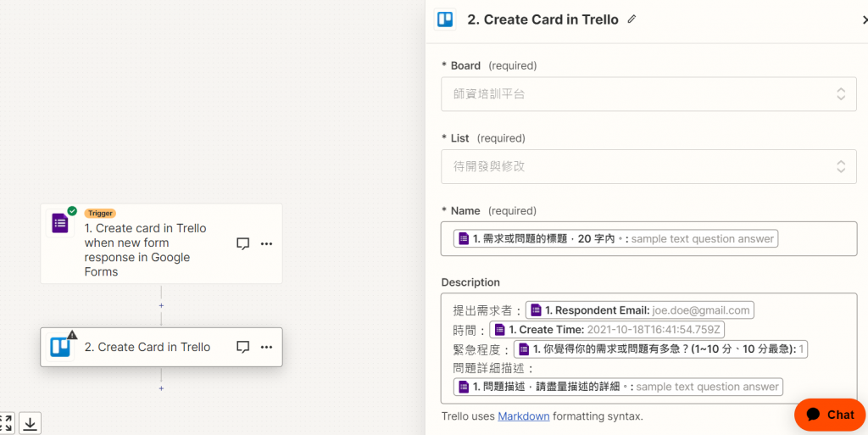Select the 問題描述 pill in Description

click(x=618, y=387)
